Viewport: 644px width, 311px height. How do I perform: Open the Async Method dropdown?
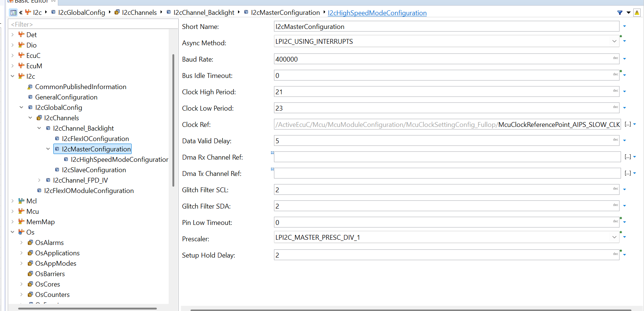(x=614, y=41)
